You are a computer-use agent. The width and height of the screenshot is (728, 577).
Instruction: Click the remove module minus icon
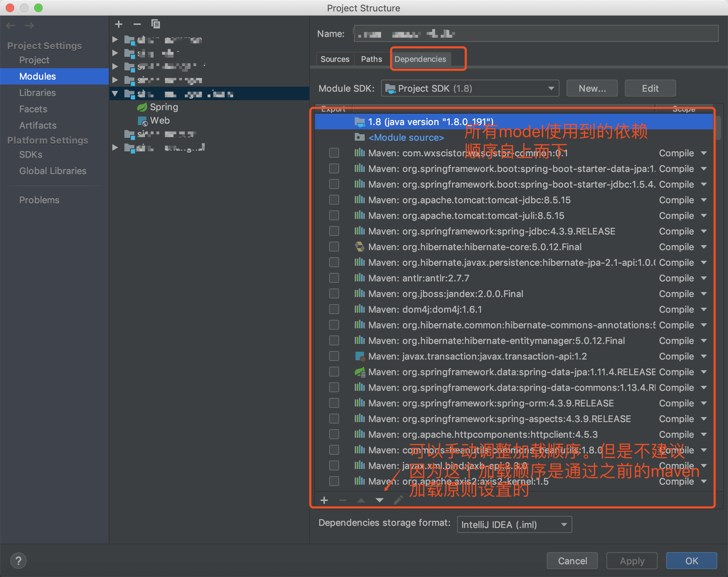coord(137,24)
